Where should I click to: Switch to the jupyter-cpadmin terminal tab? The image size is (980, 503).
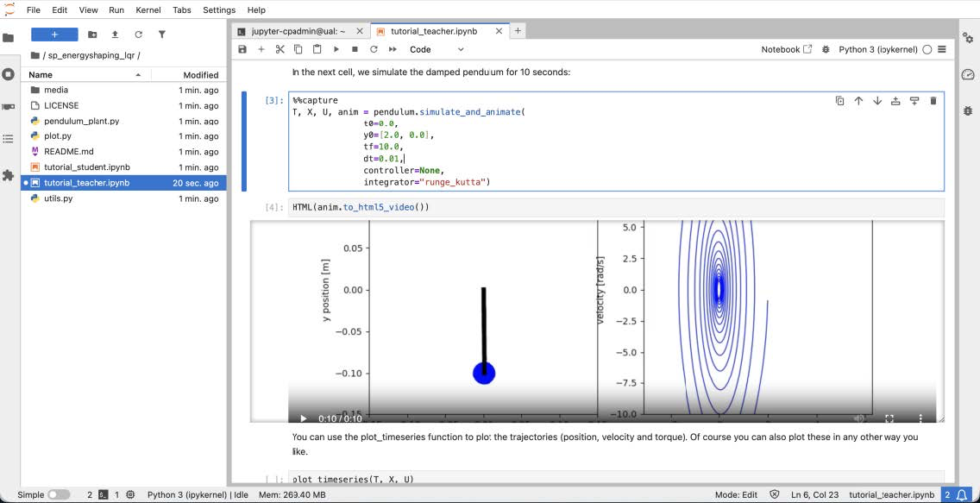tap(298, 29)
